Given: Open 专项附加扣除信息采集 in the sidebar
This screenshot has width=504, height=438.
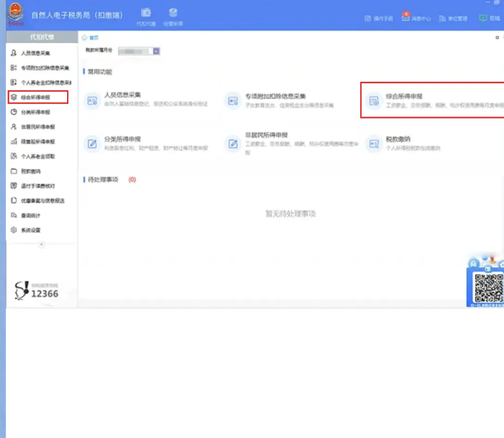Looking at the screenshot, I should (x=40, y=68).
